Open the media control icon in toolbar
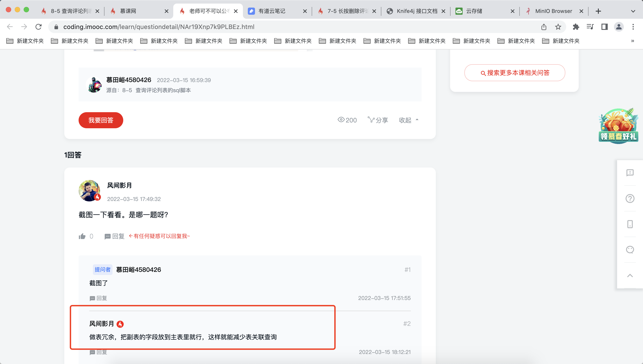The image size is (643, 364). [590, 27]
